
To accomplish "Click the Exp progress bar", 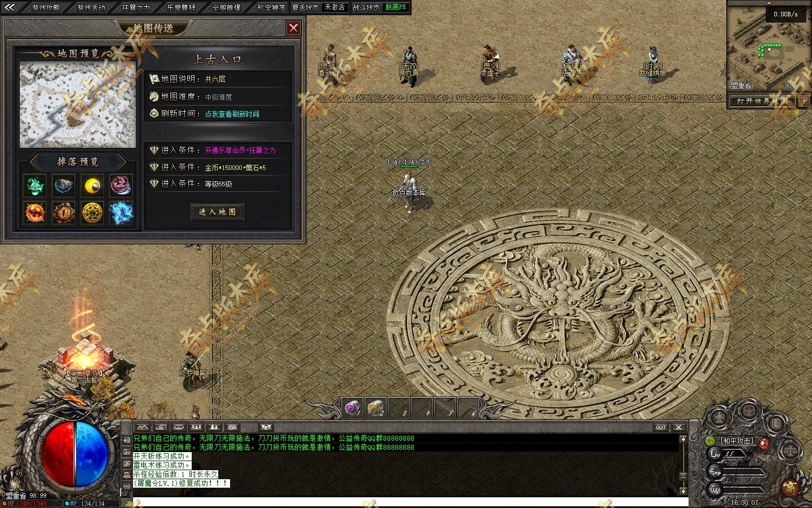I will (x=744, y=471).
